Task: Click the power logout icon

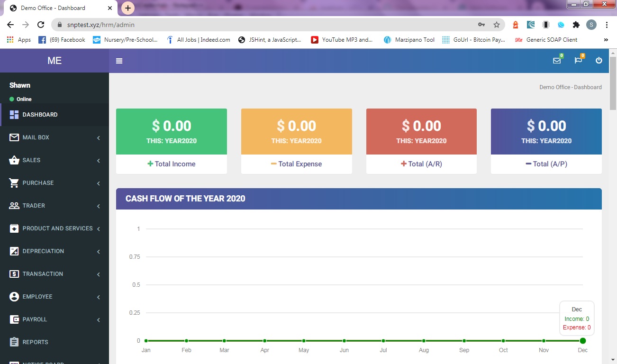Action: (x=599, y=61)
